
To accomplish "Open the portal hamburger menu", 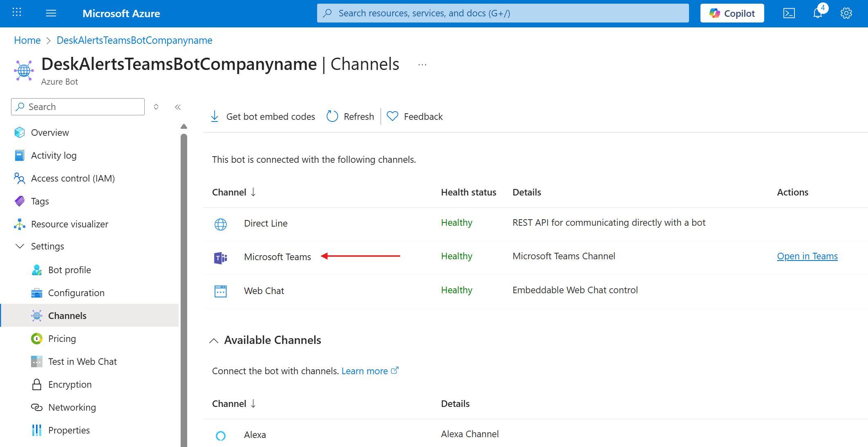I will pyautogui.click(x=51, y=13).
